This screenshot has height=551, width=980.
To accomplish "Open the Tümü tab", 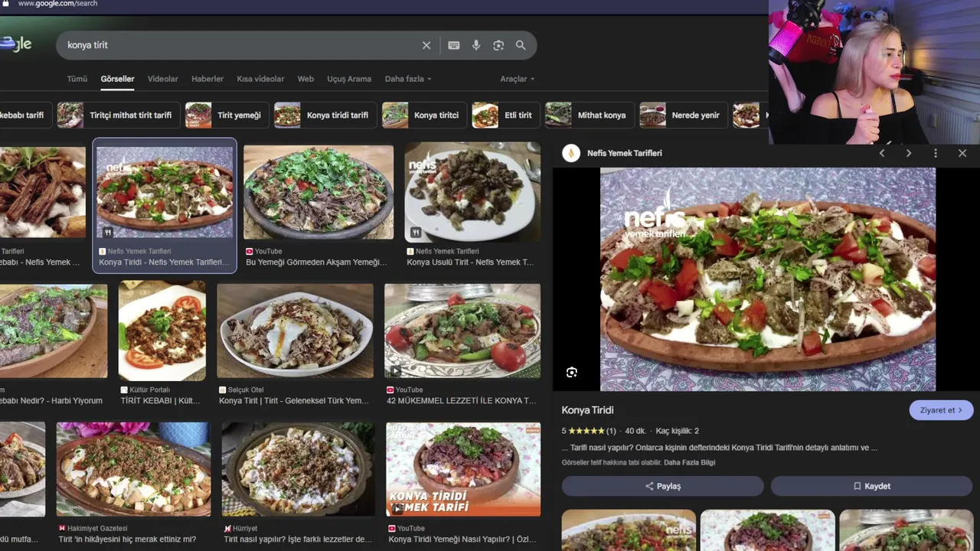I will (x=77, y=79).
